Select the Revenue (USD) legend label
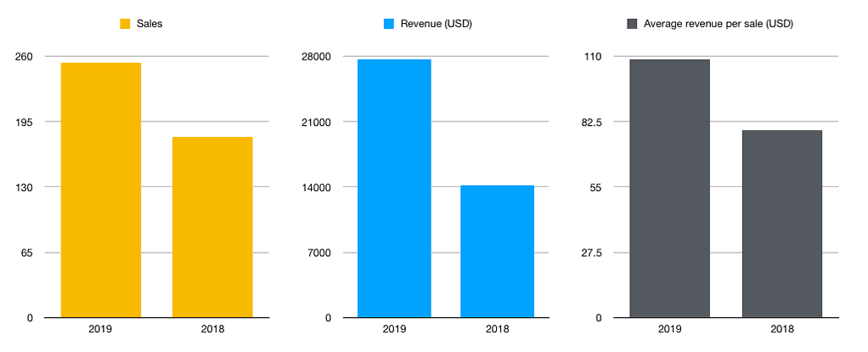Image resolution: width=868 pixels, height=352 pixels. 436,25
